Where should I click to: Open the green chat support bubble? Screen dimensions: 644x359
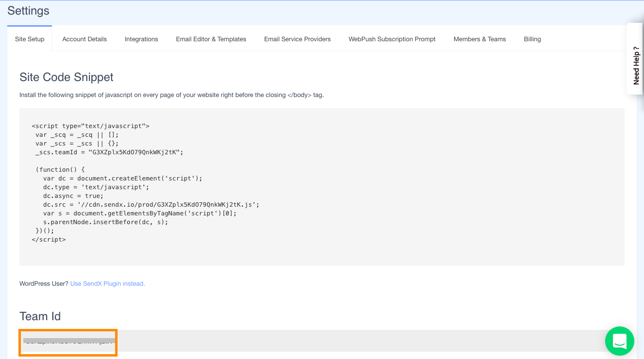(619, 341)
